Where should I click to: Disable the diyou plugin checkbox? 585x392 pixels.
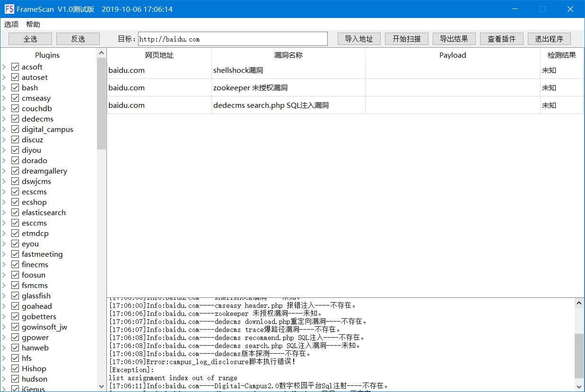coord(15,150)
